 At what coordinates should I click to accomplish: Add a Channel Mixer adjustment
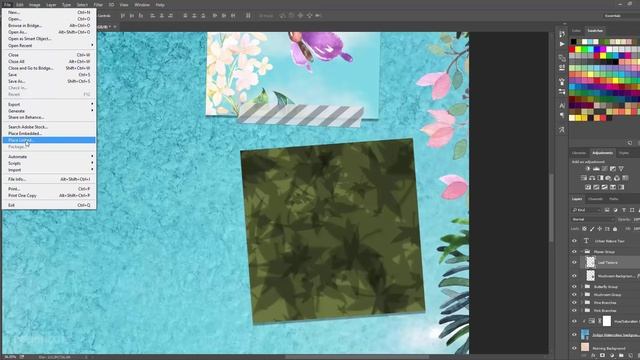point(617,178)
